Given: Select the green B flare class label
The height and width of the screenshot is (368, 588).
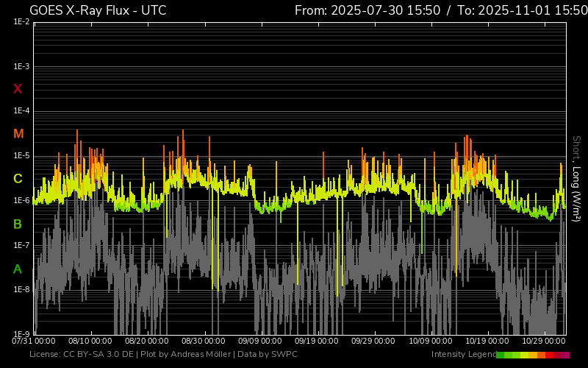Looking at the screenshot, I should pyautogui.click(x=18, y=224).
